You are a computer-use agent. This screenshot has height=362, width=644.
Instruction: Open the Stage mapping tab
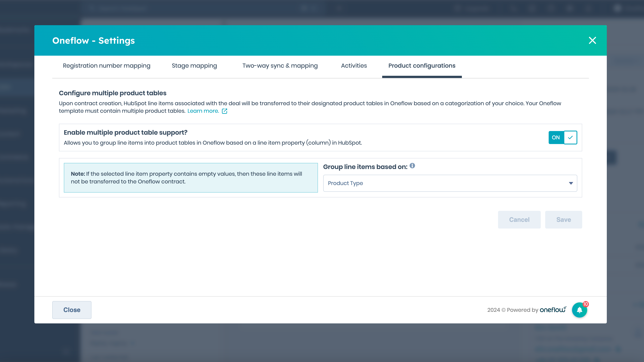click(x=194, y=66)
